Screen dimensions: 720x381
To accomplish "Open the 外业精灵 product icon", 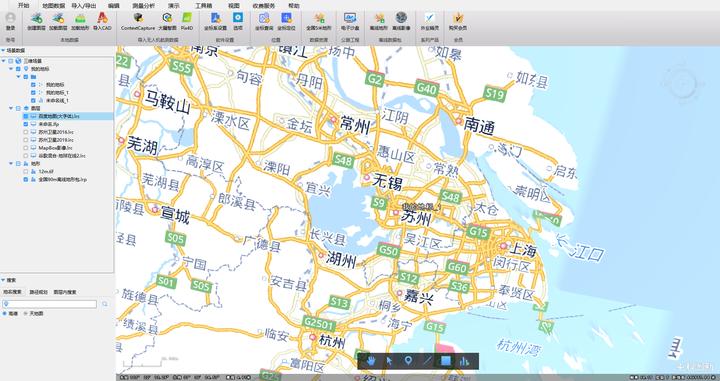I will coord(429,18).
